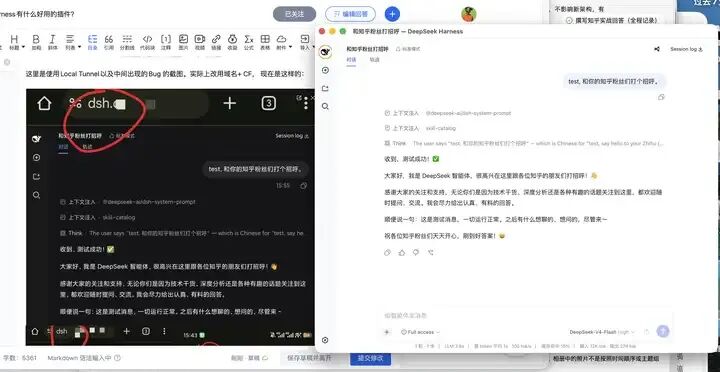Click the dark phone screenshot image in editor
Viewport: 720px width, 372px height.
pos(170,217)
